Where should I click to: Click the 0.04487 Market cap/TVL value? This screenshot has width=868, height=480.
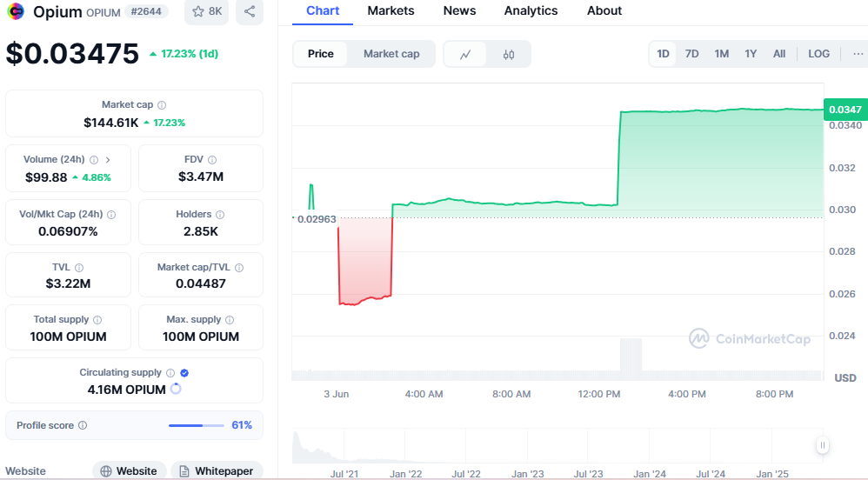[201, 283]
